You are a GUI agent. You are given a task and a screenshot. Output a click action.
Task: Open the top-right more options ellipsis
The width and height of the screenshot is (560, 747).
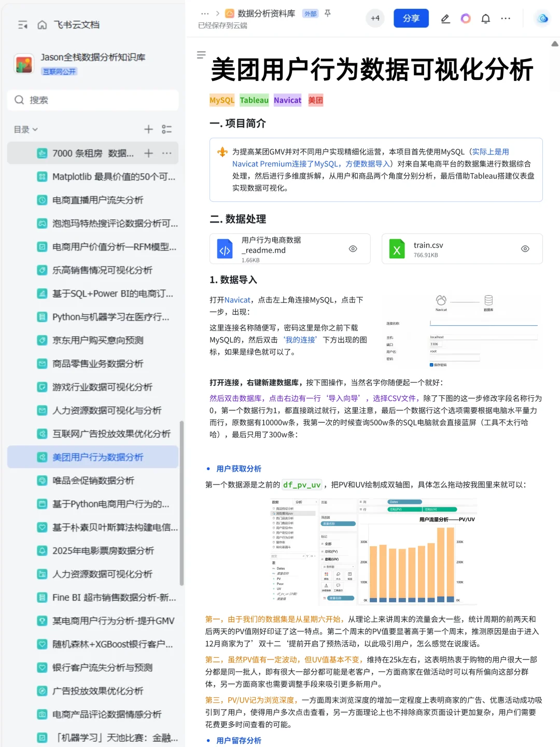(x=506, y=19)
